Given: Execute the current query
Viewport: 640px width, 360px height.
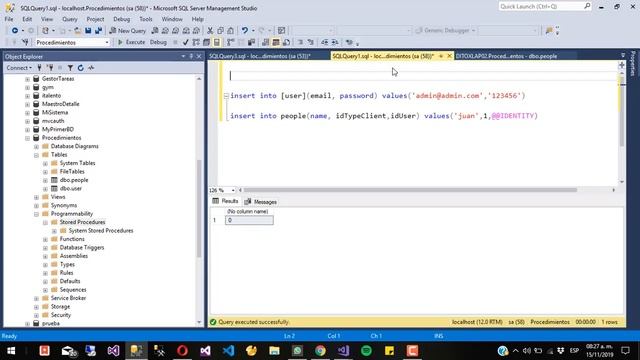Looking at the screenshot, I should coord(131,42).
